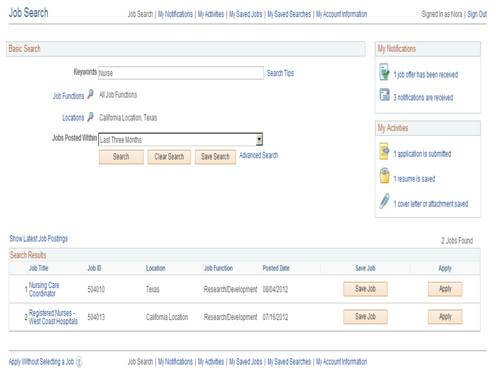Screen dimensions: 496x385
Task: Open the 1 job offer has been received link
Action: (x=426, y=75)
